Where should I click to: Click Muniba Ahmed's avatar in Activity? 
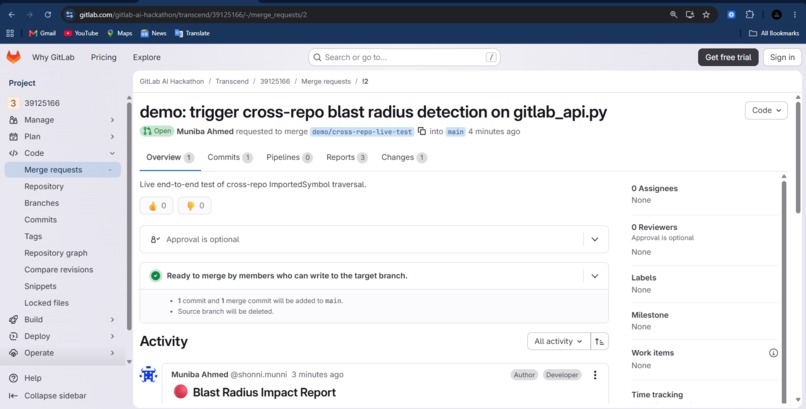149,375
